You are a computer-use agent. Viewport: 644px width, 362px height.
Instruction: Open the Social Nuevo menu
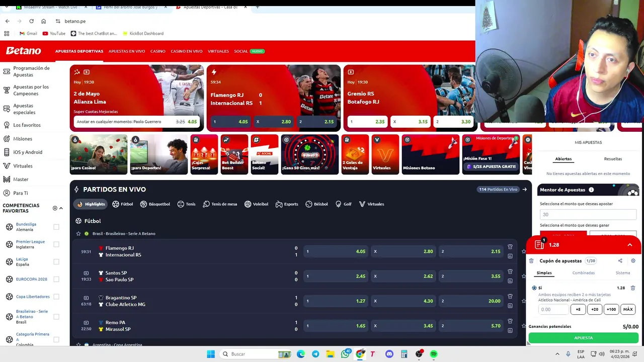(249, 51)
